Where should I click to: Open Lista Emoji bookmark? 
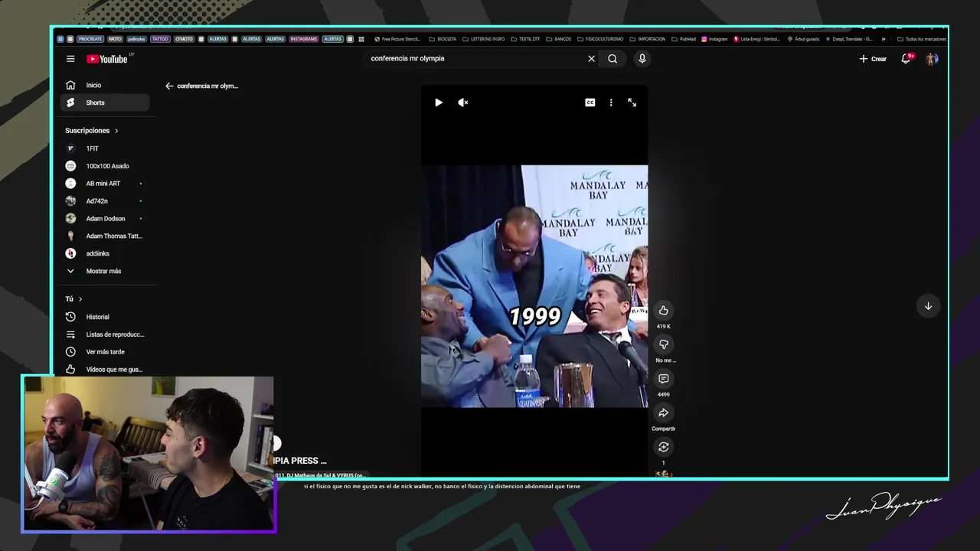click(757, 39)
